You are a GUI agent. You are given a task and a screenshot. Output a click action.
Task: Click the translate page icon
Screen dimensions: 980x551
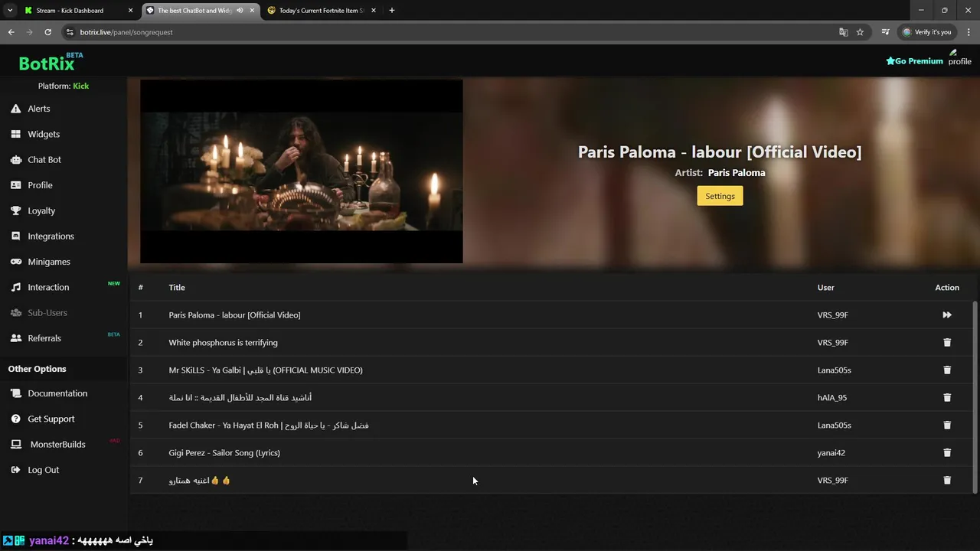(843, 32)
